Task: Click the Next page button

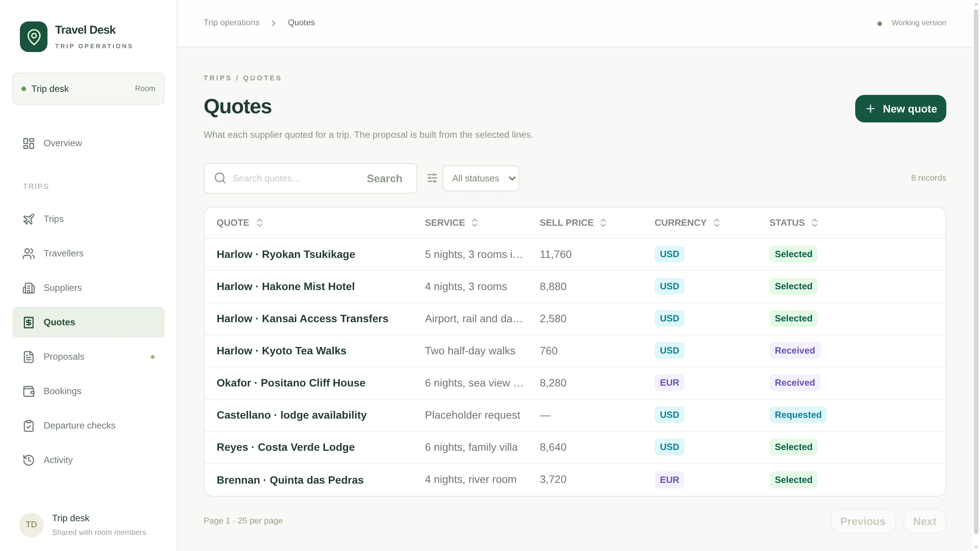Action: click(924, 521)
